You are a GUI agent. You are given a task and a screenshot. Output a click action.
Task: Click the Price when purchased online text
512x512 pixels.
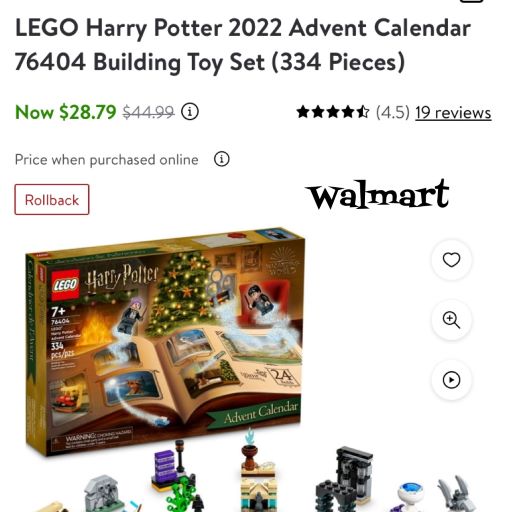point(107,160)
